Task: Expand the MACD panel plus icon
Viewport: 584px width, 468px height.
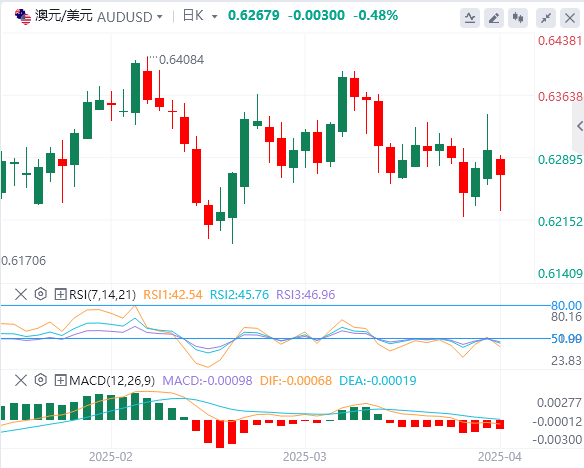Action: tap(60, 381)
